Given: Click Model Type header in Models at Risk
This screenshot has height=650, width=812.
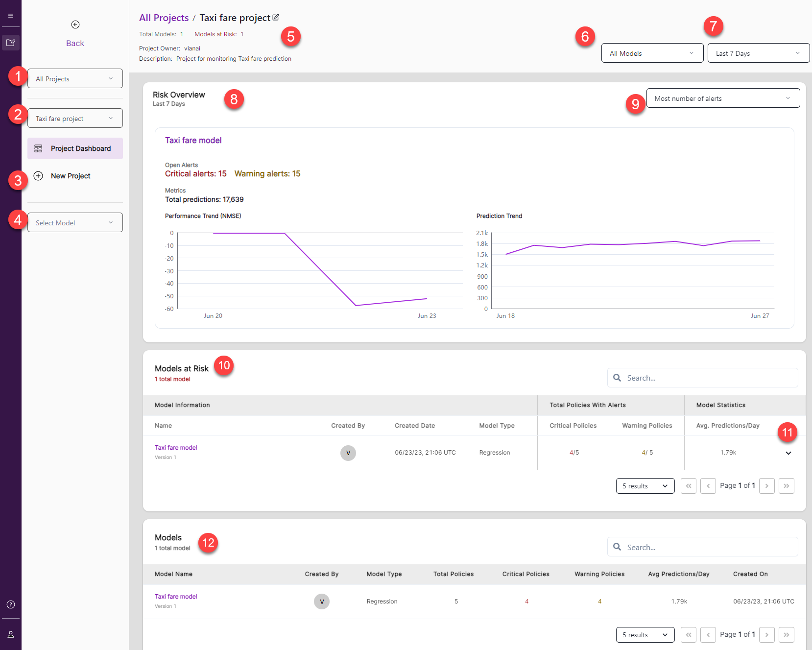Looking at the screenshot, I should pos(497,426).
